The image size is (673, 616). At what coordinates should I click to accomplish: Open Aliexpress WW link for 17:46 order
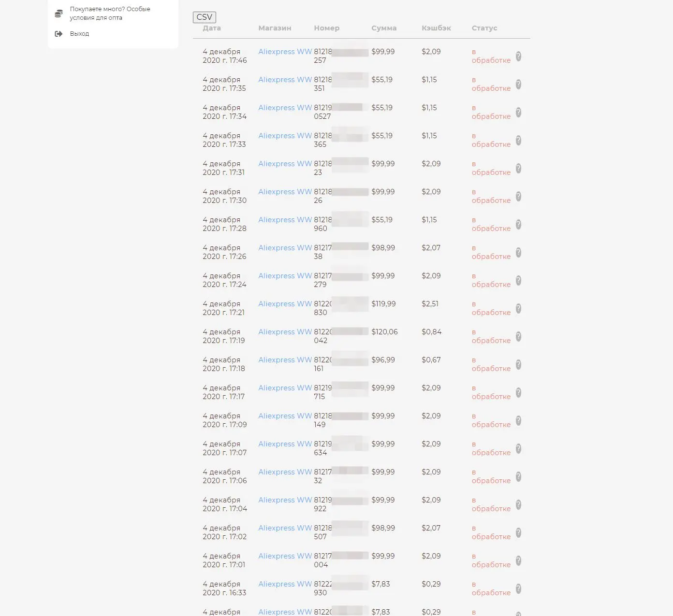coord(285,52)
